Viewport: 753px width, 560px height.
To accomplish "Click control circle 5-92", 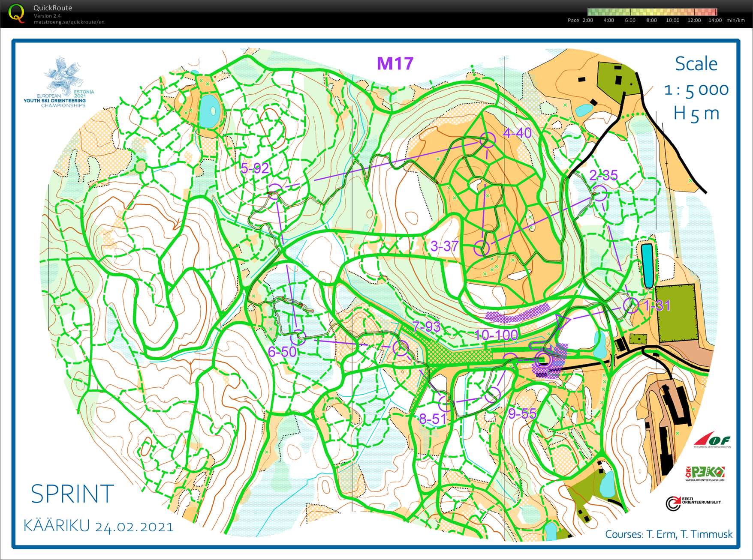I will [276, 192].
